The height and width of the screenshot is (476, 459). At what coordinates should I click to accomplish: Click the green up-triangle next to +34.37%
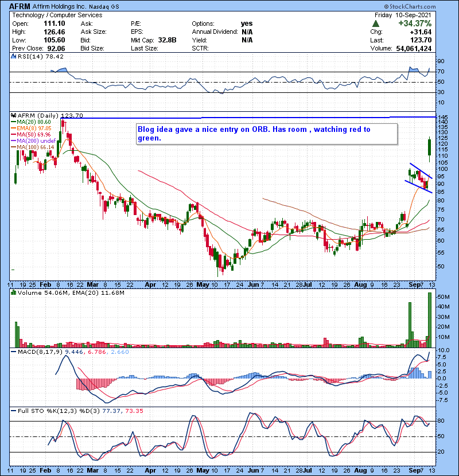(x=376, y=24)
